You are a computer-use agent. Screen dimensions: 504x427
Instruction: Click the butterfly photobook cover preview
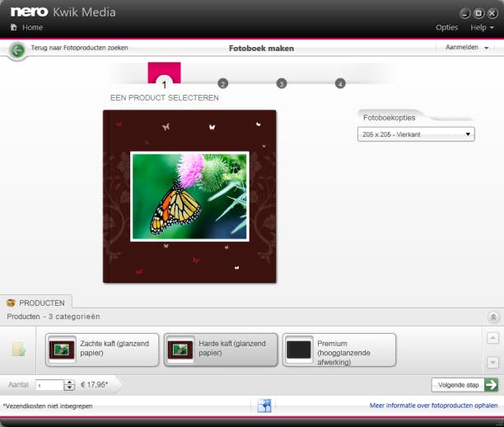[x=189, y=197]
